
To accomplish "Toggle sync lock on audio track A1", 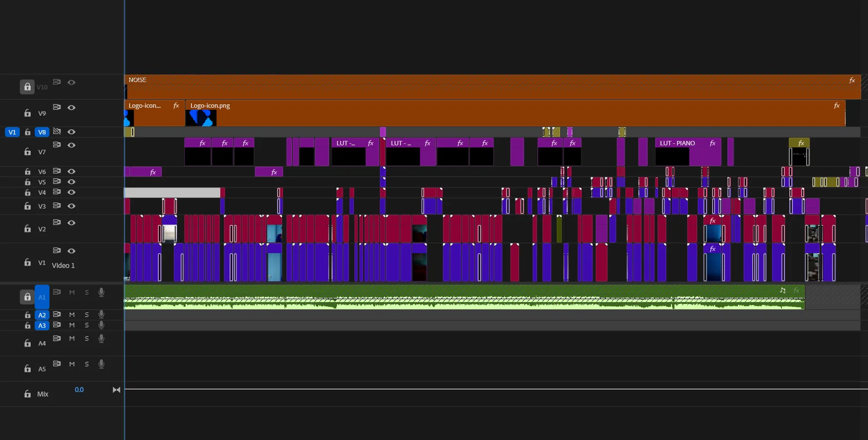I will click(x=57, y=292).
